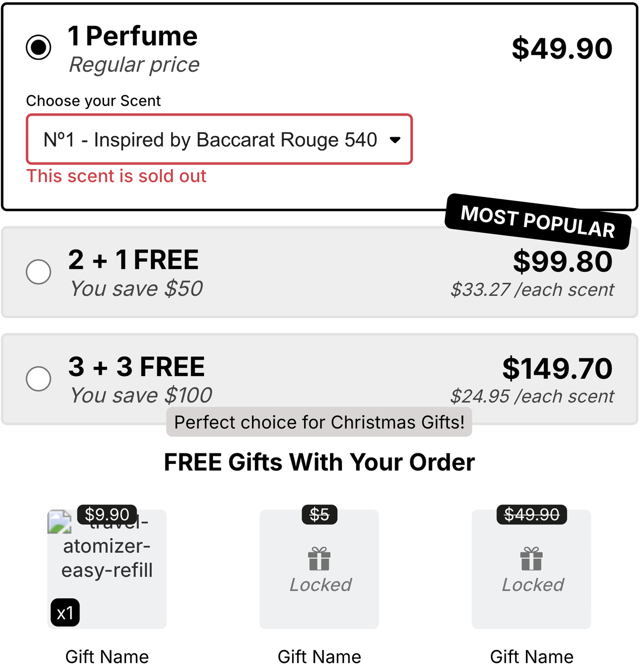Click the crossed-out $49.90 gift badge
This screenshot has width=640, height=672.
pos(531,514)
